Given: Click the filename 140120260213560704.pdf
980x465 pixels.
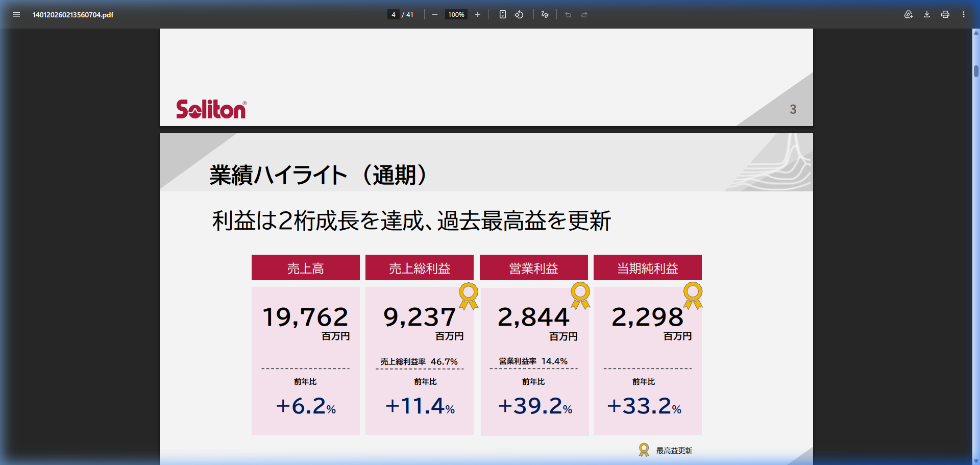Looking at the screenshot, I should coord(73,15).
